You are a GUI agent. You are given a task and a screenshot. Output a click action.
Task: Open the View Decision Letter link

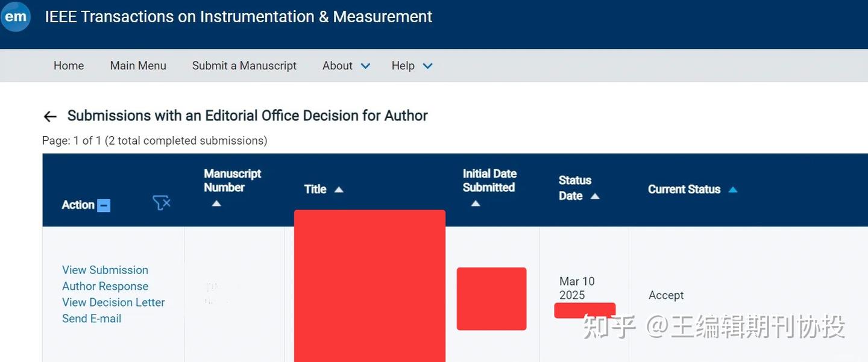click(113, 302)
